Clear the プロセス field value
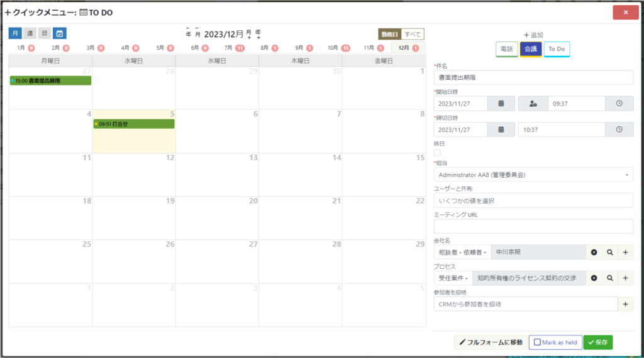Screen dimensions: 644x358 pyautogui.click(x=594, y=278)
